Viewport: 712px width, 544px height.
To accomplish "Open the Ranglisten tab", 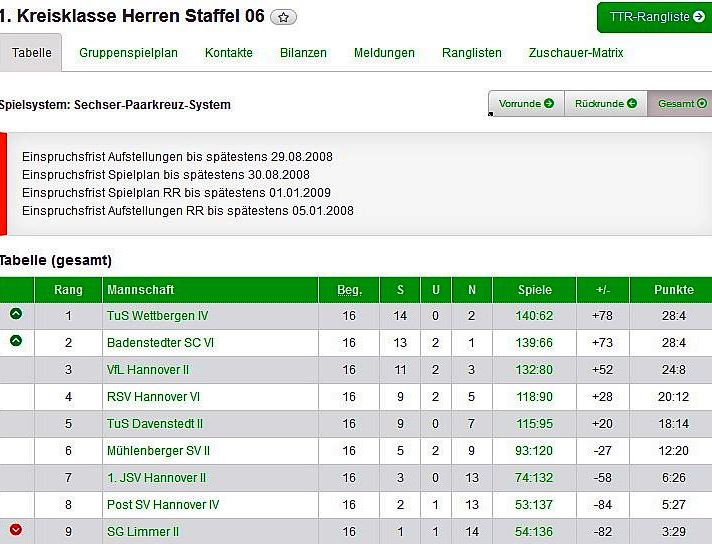I will click(472, 53).
